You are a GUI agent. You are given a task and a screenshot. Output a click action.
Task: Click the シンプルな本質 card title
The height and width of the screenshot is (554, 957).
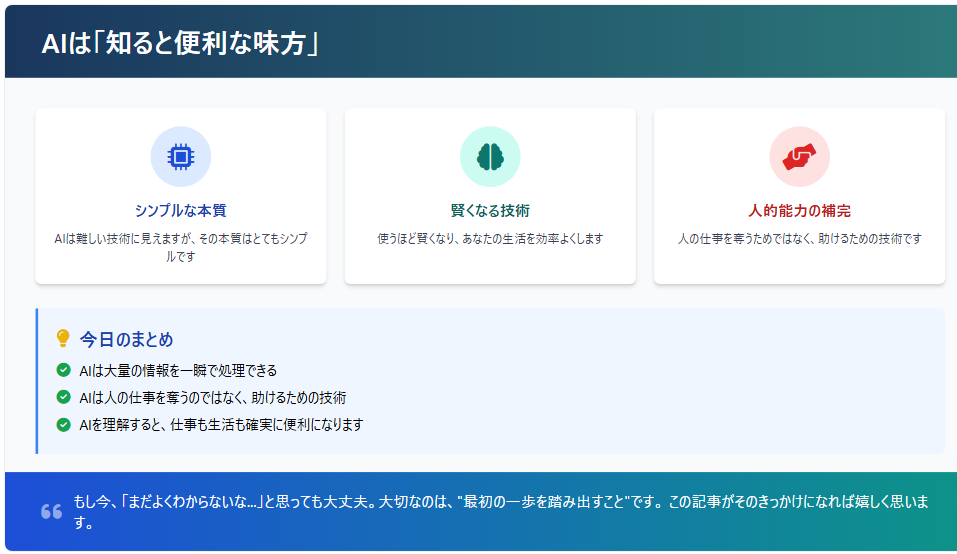[x=180, y=211]
